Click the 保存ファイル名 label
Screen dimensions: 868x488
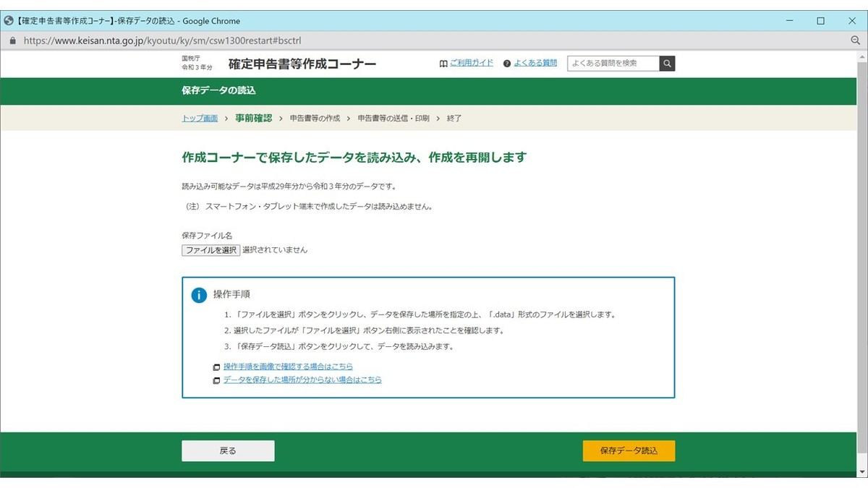coord(207,236)
